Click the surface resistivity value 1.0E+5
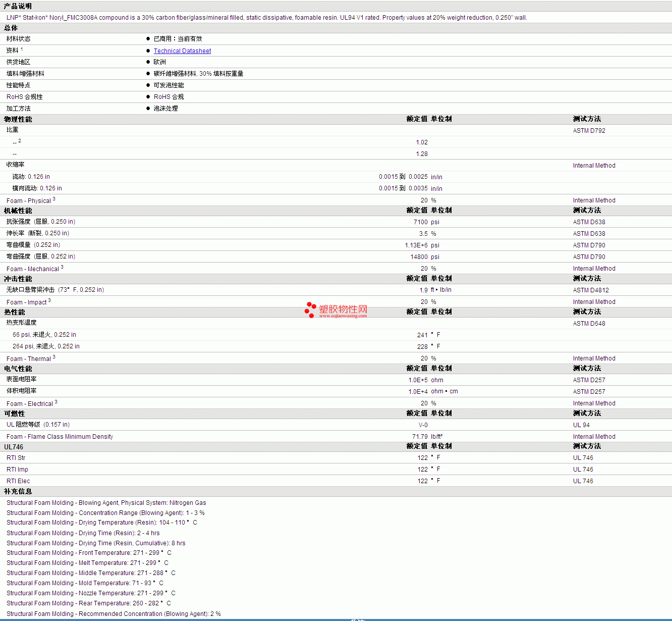Image resolution: width=672 pixels, height=621 pixels. pos(418,380)
